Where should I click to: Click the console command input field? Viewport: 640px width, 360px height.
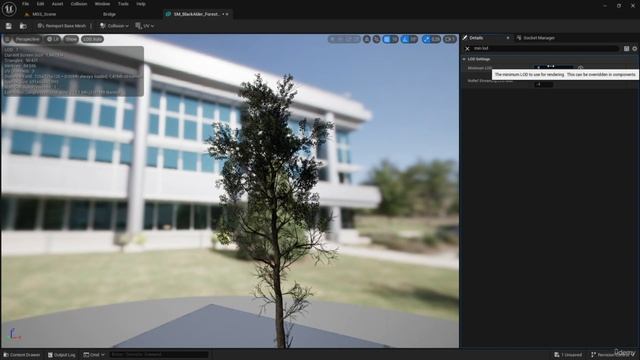159,355
